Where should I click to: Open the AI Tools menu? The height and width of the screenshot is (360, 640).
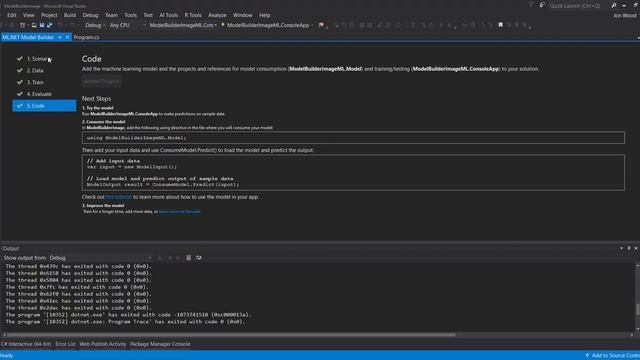click(x=169, y=15)
